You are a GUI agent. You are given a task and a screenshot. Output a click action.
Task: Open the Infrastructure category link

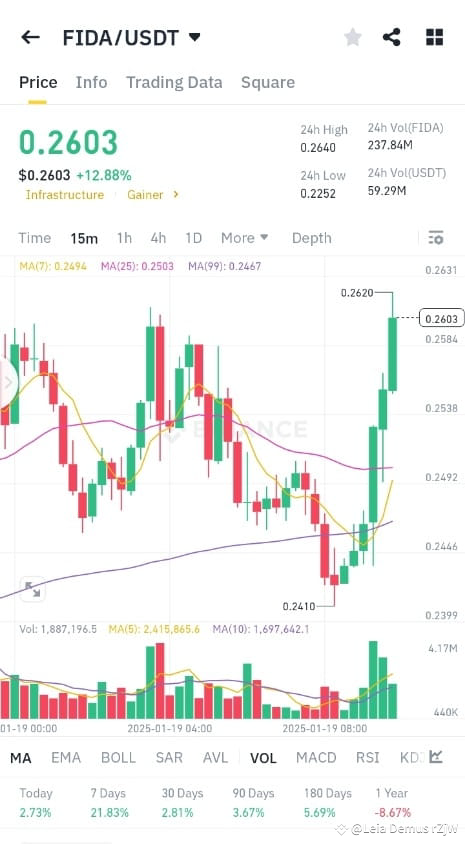click(x=65, y=195)
